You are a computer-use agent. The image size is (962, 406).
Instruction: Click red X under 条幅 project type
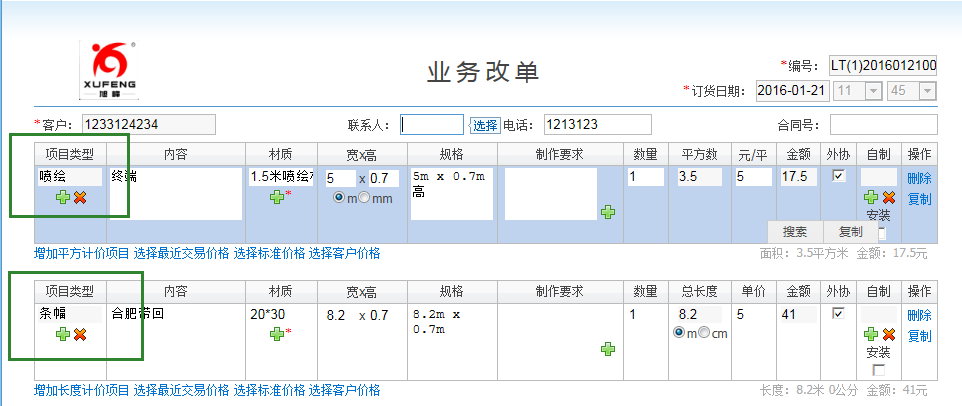(x=80, y=334)
